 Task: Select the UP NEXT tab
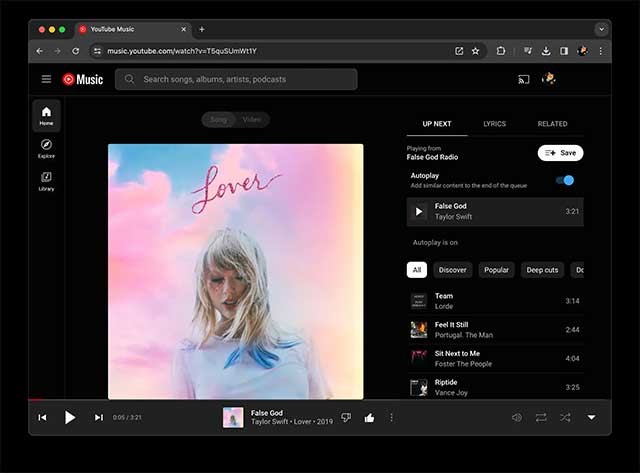[437, 124]
